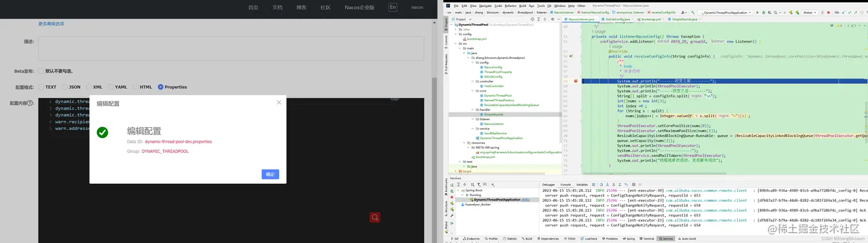Open the Endpoints tool window
Image resolution: width=868 pixels, height=243 pixels.
[x=471, y=238]
